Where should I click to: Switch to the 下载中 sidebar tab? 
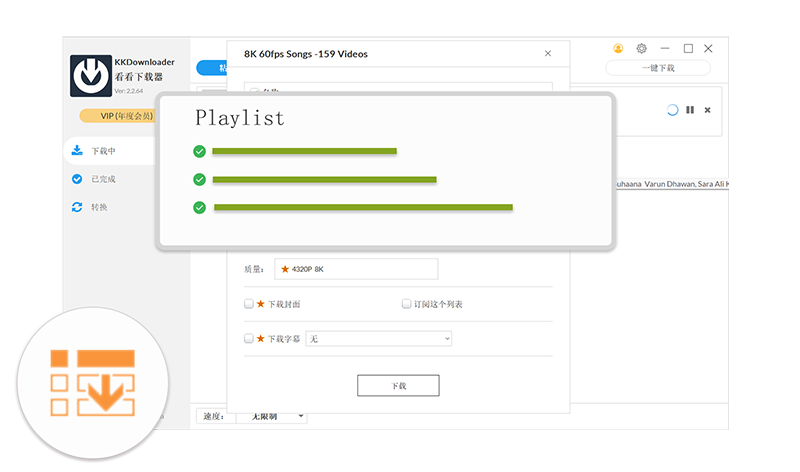[103, 151]
